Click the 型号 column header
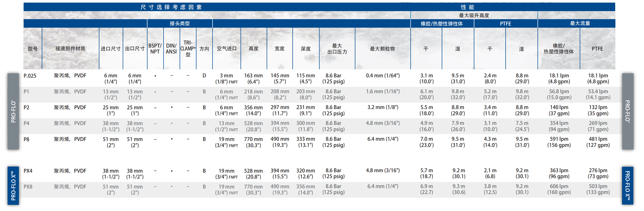The height and width of the screenshot is (211, 644). [33, 49]
